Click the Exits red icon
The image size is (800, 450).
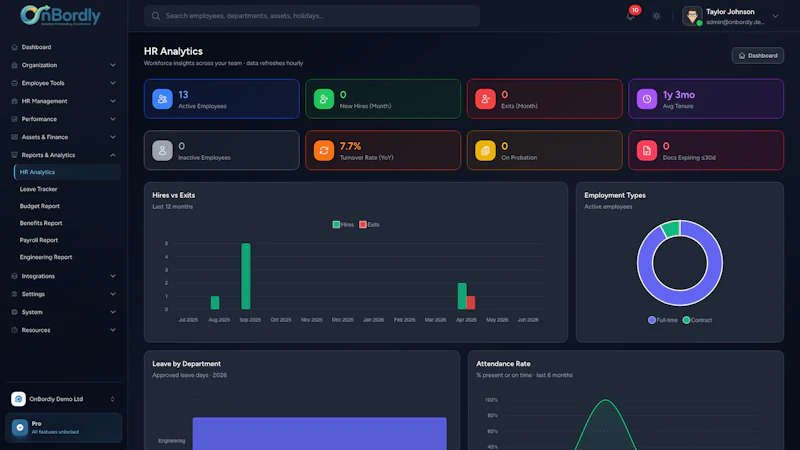(x=485, y=99)
